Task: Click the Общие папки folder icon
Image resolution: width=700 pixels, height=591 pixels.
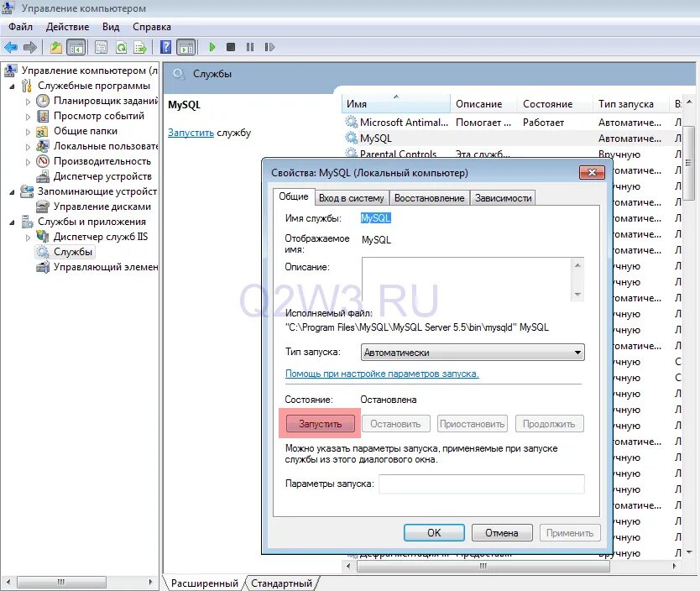Action: coord(42,131)
